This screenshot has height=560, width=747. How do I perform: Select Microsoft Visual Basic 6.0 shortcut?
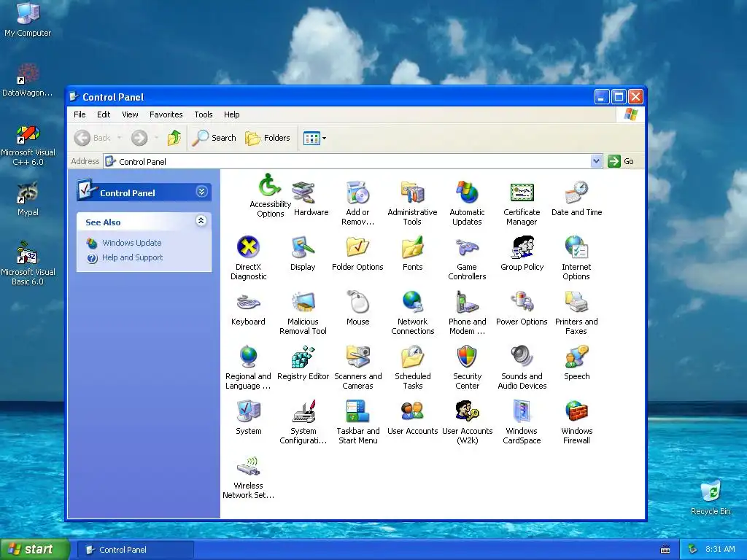(x=28, y=263)
